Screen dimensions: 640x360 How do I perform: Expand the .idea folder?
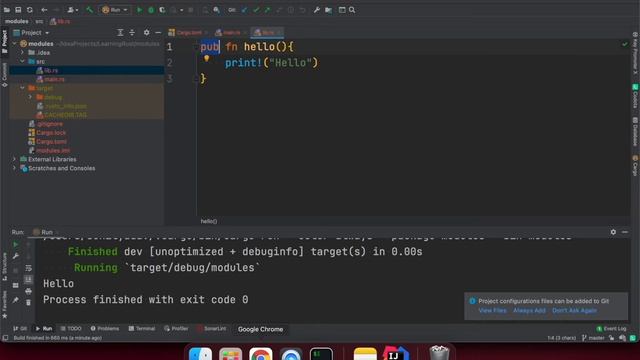click(x=22, y=53)
